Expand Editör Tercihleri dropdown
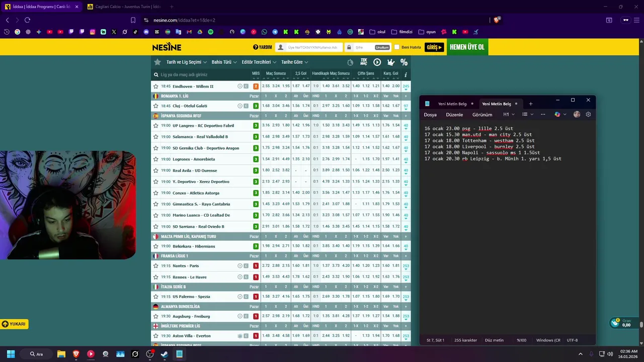644x362 pixels. pos(259,62)
